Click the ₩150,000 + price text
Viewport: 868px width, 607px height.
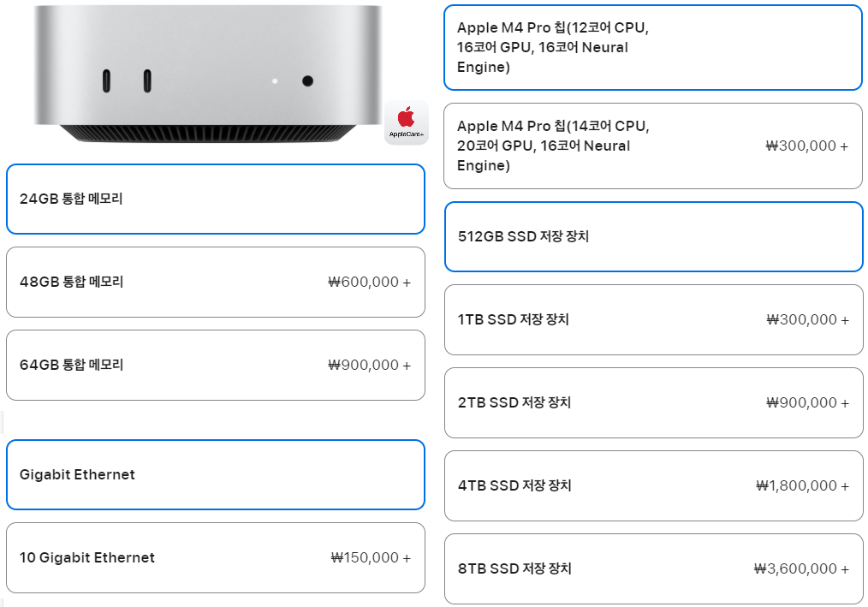(371, 557)
